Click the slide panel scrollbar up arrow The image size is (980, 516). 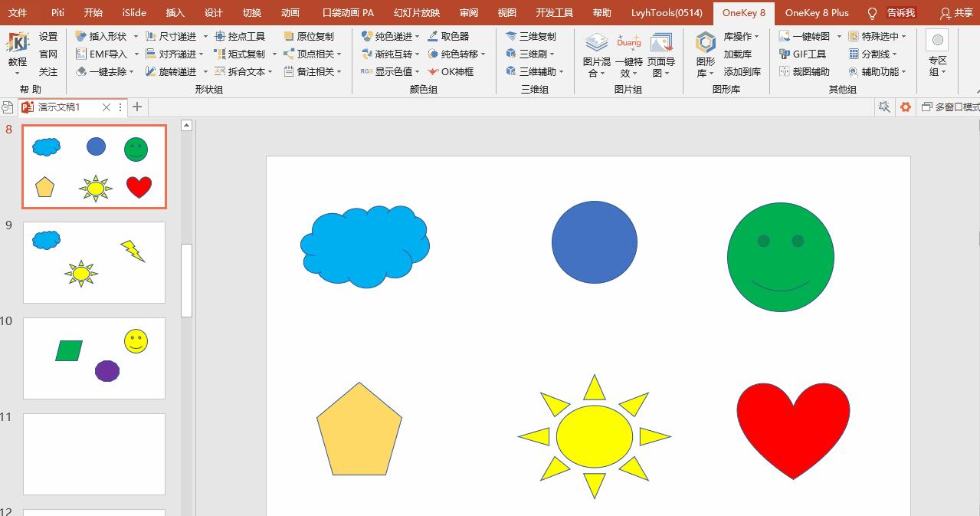[186, 125]
